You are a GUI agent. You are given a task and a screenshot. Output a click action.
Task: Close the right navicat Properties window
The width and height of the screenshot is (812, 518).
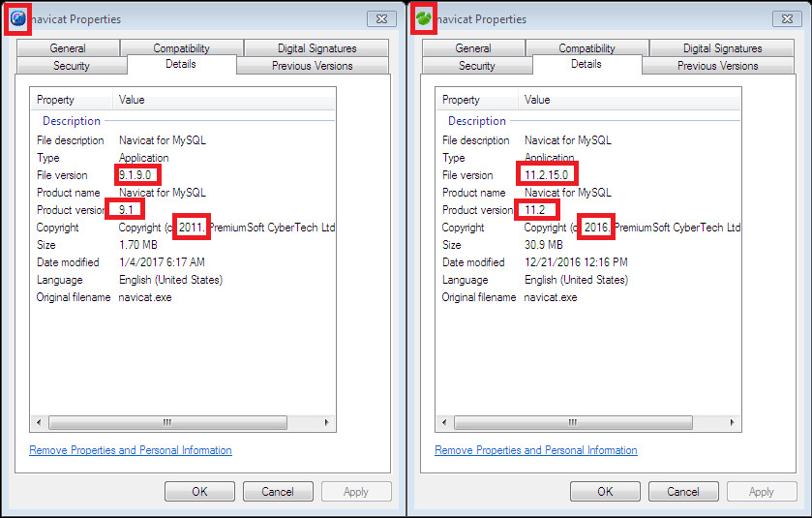(x=787, y=19)
